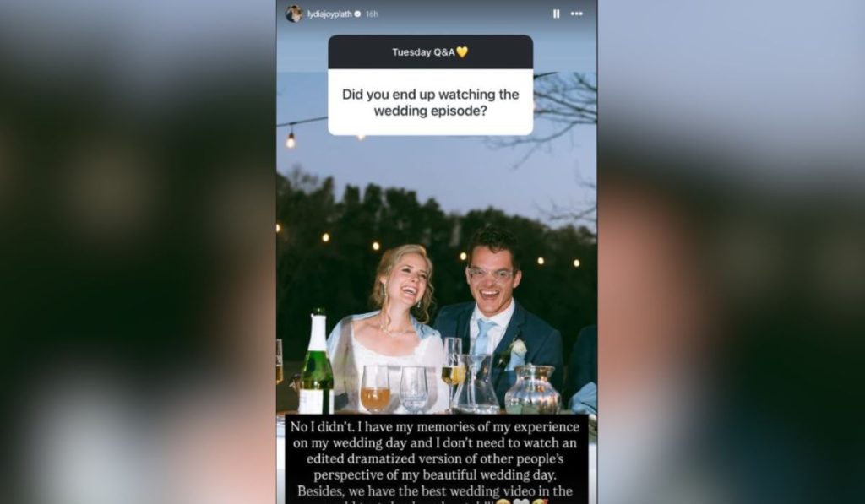
Task: Click the yellow heart emoji after Q&A
Action: coord(462,51)
